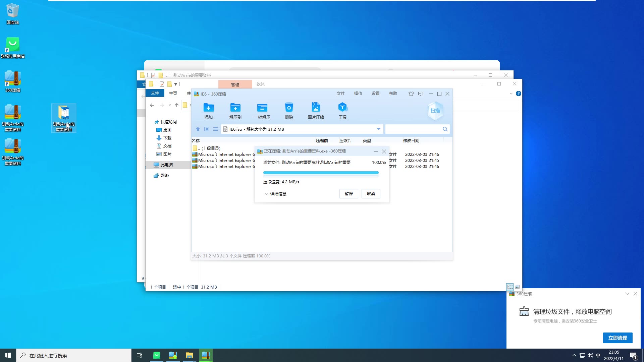Show hidden system tray icons
The width and height of the screenshot is (644, 362).
[574, 355]
